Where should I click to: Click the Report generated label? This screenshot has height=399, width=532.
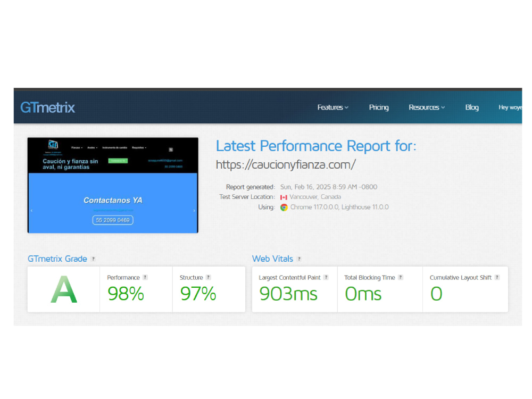tap(251, 187)
